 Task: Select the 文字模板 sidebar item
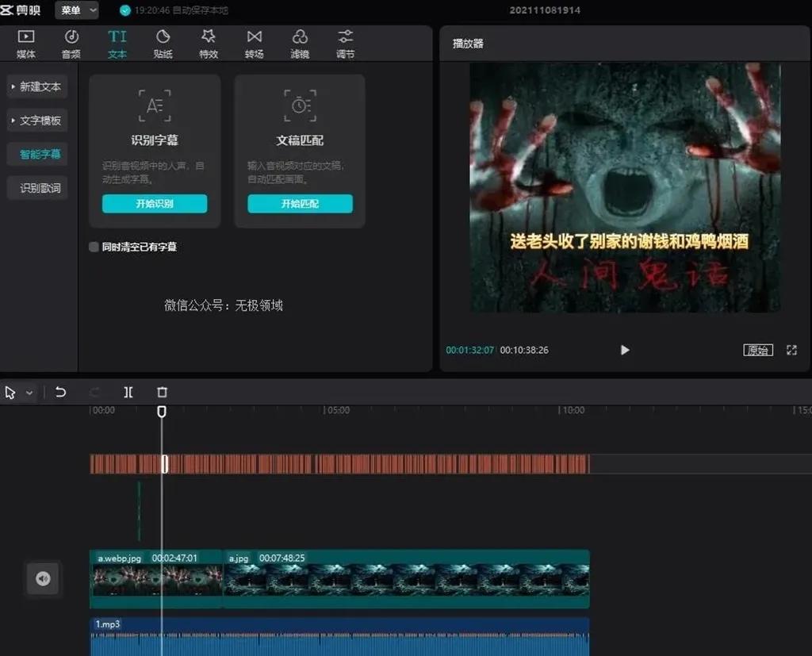tap(37, 121)
